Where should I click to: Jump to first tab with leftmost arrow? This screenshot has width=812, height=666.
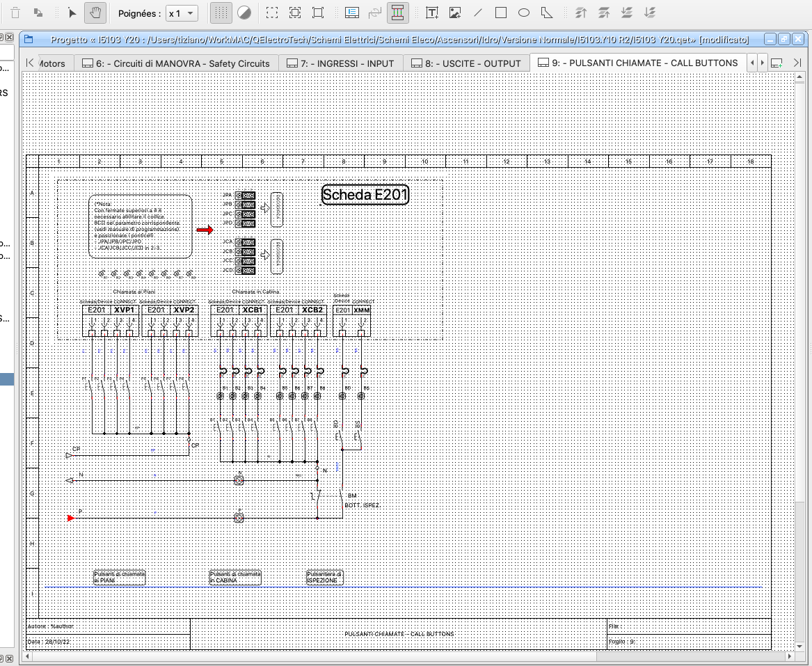point(30,63)
